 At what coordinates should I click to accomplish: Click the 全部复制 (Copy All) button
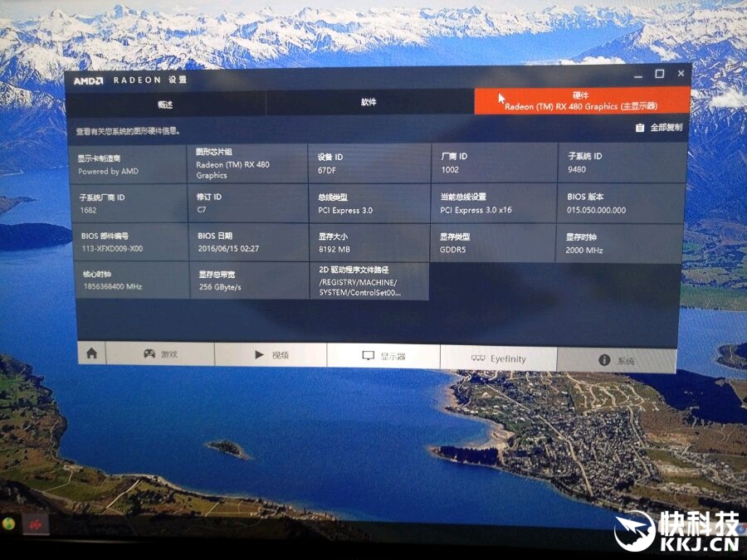click(659, 128)
